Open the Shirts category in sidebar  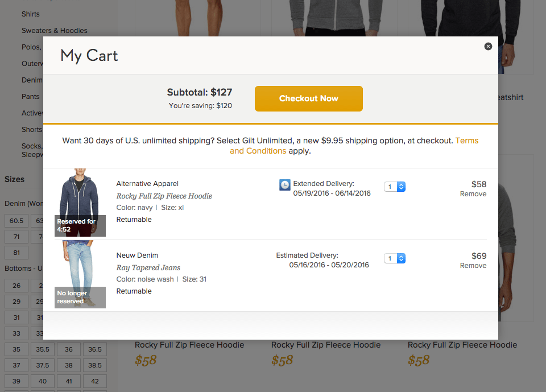[x=31, y=14]
